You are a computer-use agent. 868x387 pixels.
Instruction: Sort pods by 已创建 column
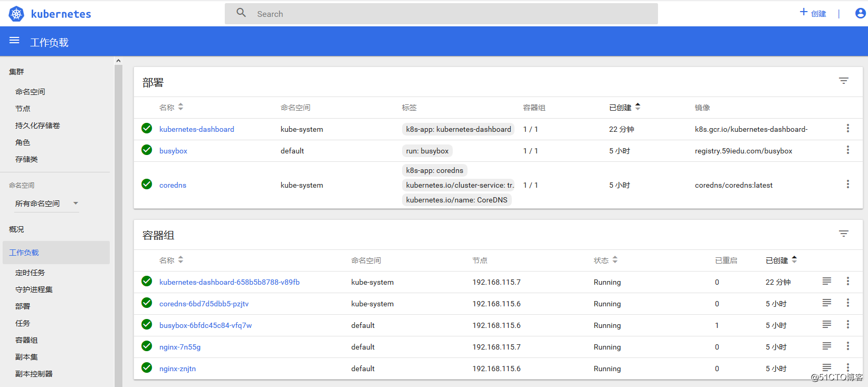point(781,260)
